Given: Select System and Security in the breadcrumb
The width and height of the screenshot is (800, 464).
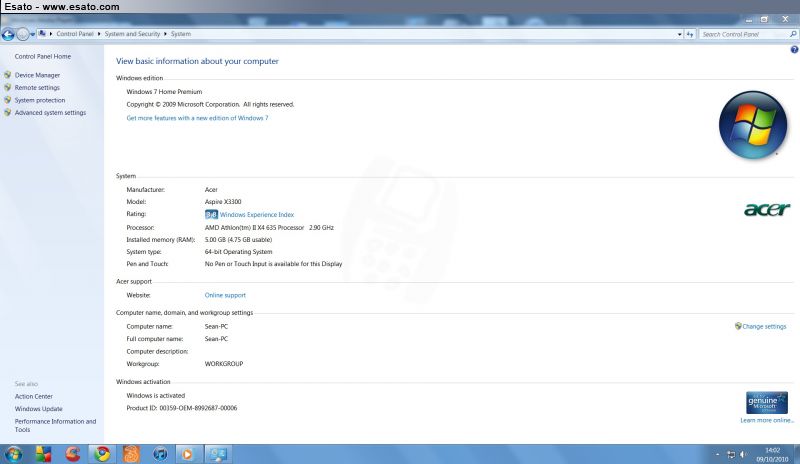Looking at the screenshot, I should [132, 34].
